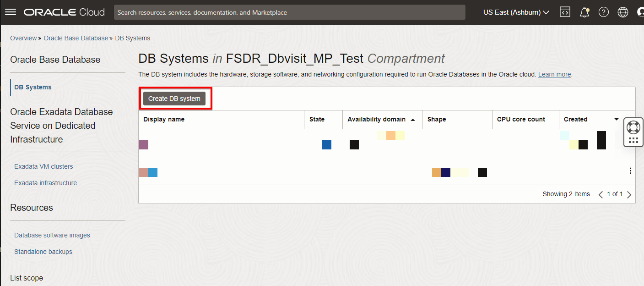
Task: Click the Learn more link
Action: point(555,74)
